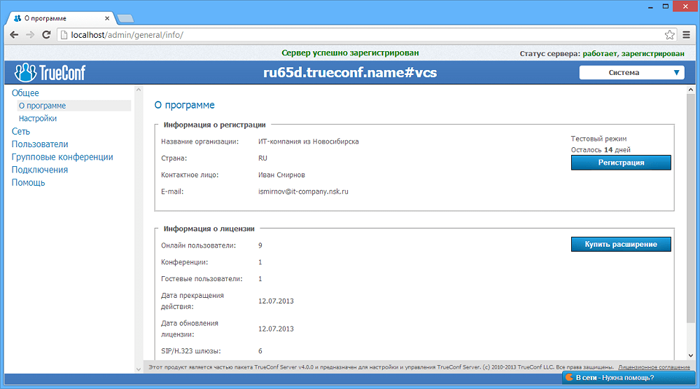
Task: Click the browser back arrow
Action: [x=14, y=35]
